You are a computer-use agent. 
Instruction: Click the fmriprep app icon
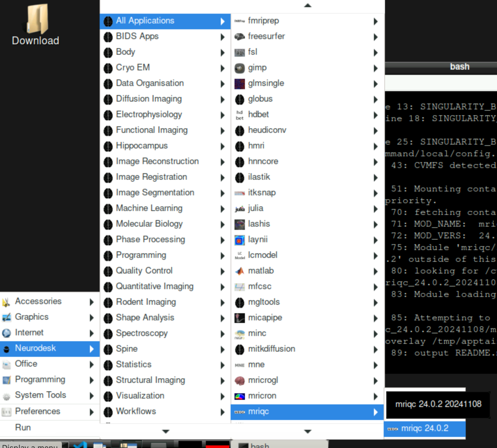tap(239, 21)
